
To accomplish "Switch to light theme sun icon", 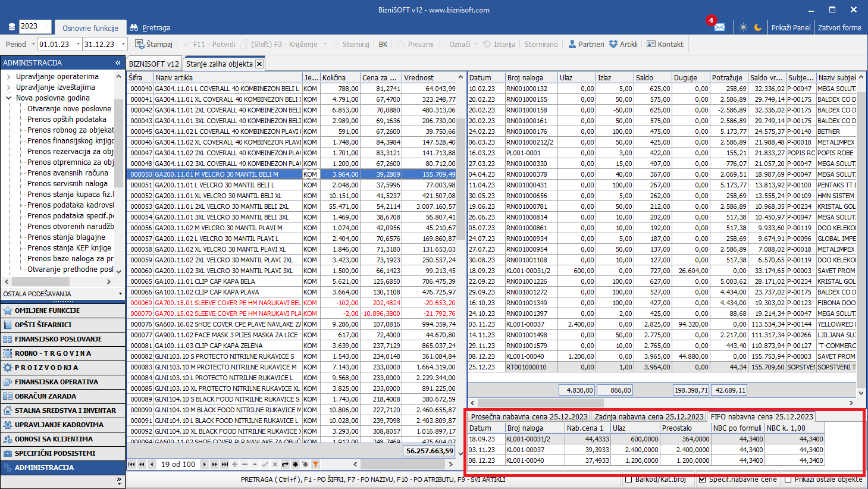I will pyautogui.click(x=743, y=27).
